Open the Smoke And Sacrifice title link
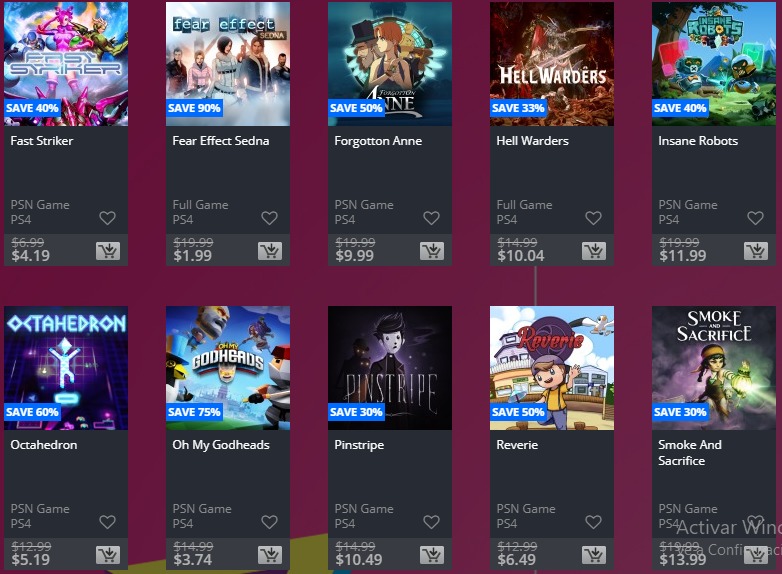The height and width of the screenshot is (574, 782). tap(690, 452)
